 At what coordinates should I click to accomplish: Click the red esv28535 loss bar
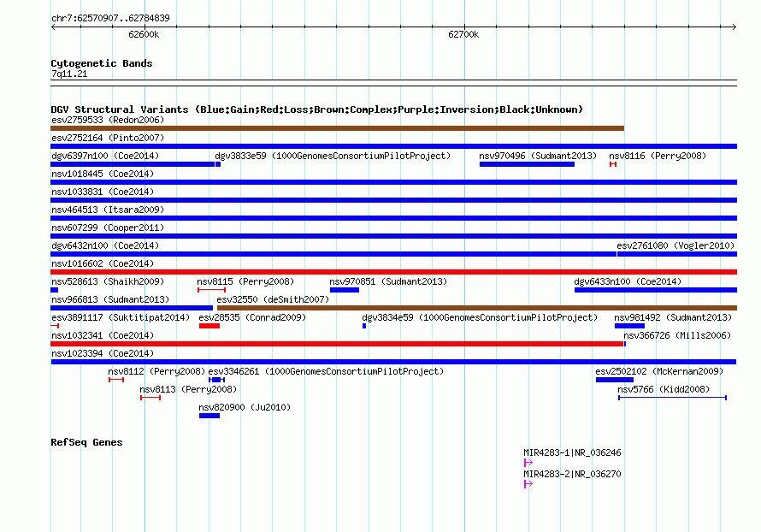(209, 326)
